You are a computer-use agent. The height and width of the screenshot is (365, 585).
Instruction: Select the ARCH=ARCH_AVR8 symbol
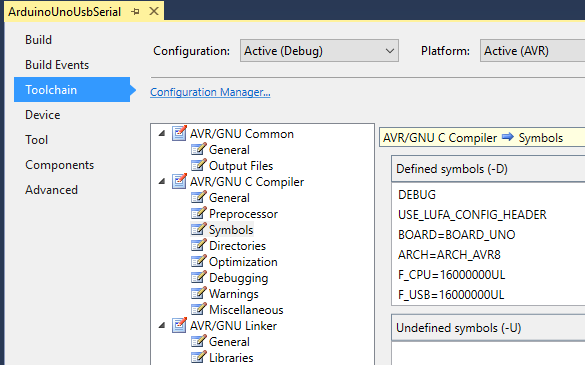coord(449,255)
